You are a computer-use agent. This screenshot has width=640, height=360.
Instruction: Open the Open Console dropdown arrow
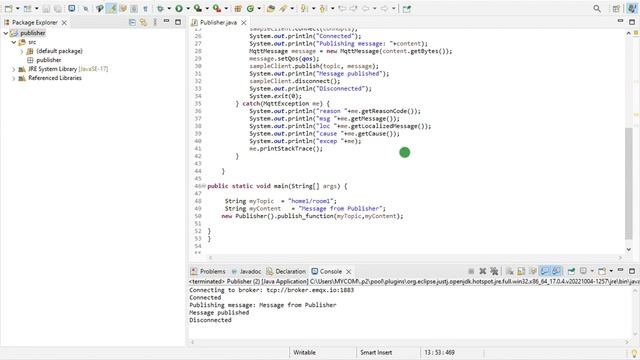click(x=611, y=271)
